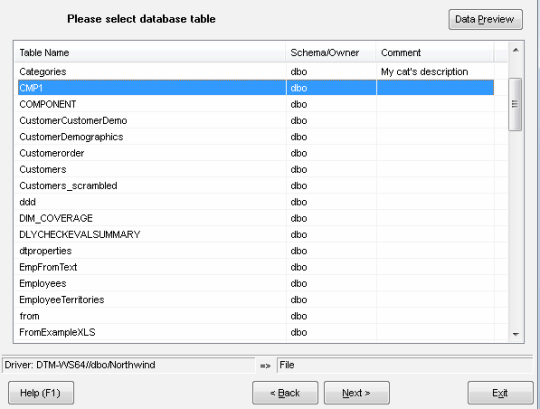This screenshot has width=540, height=409.
Task: Select the COMPONENT table
Action: tap(256, 104)
